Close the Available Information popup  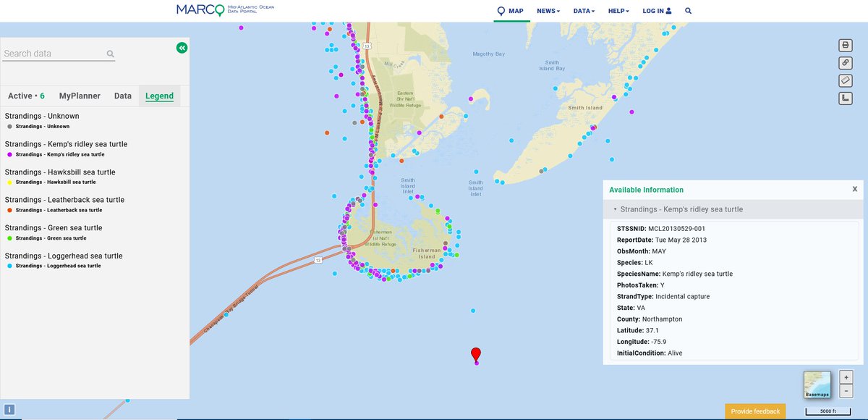tap(854, 189)
